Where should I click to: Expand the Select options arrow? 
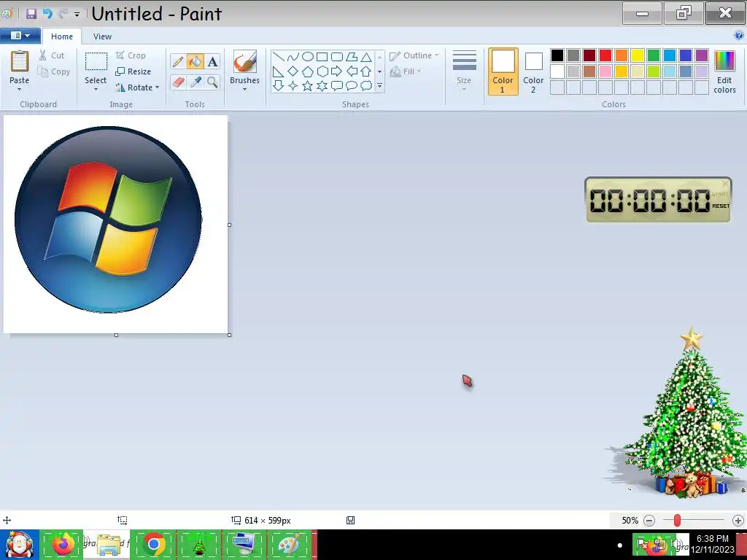pyautogui.click(x=96, y=89)
